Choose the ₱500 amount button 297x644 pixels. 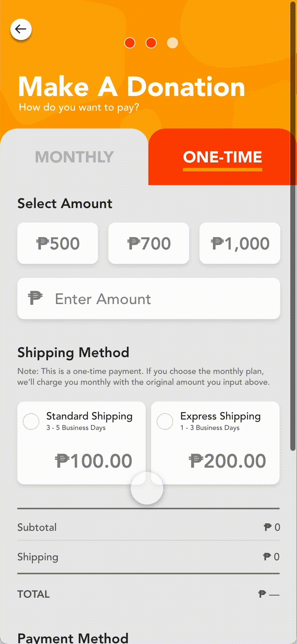pos(58,243)
